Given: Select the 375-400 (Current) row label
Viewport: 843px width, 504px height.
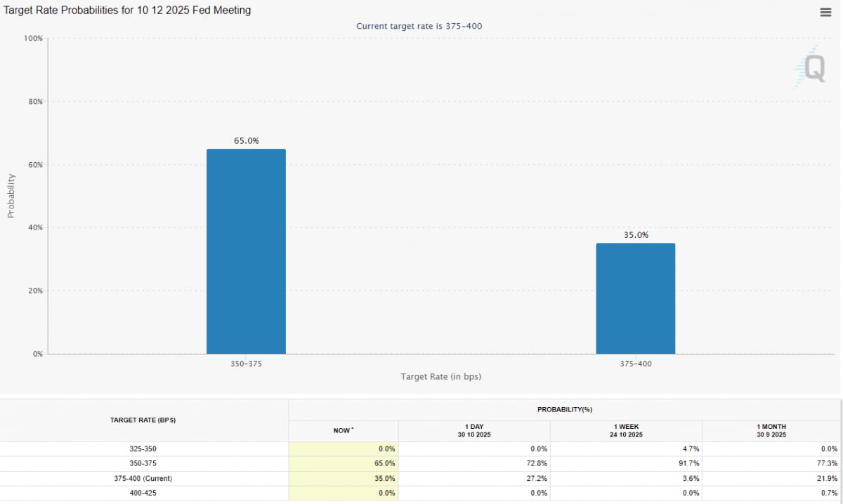Looking at the screenshot, I should click(143, 478).
